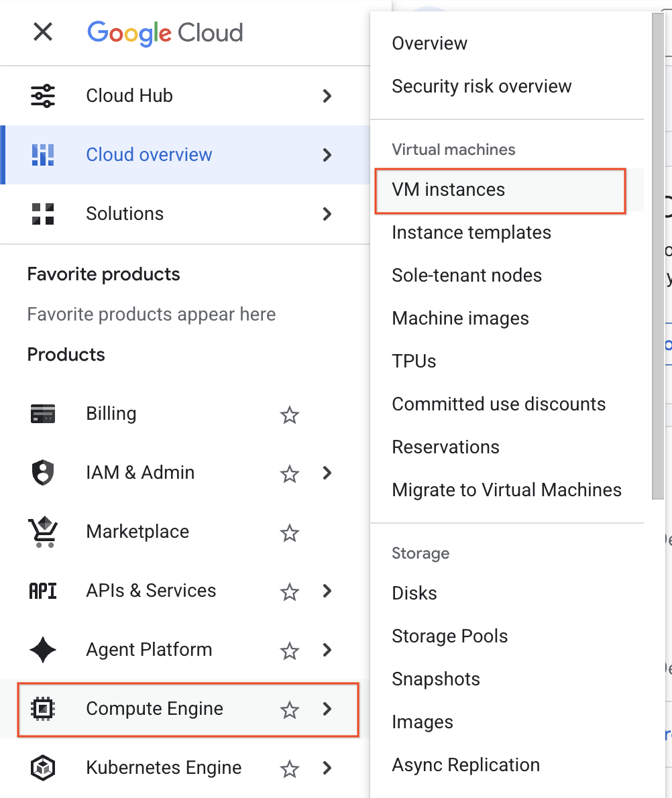This screenshot has width=672, height=798.
Task: Click the APIs & Services API icon
Action: (43, 591)
